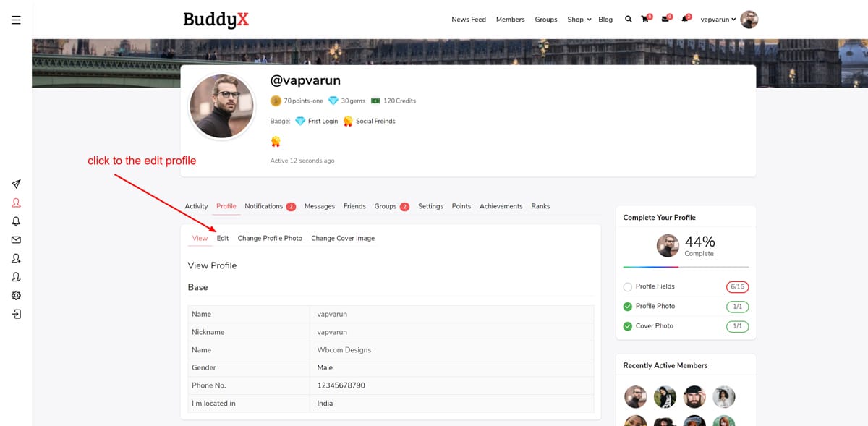Click the profile completion progress bar

click(686, 267)
